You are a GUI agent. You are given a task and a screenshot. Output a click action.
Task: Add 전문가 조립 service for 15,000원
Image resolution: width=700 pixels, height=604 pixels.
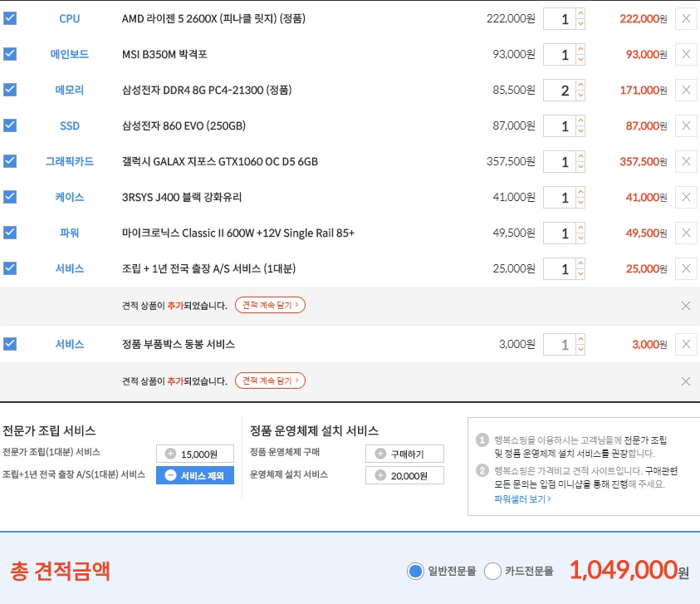click(x=194, y=454)
